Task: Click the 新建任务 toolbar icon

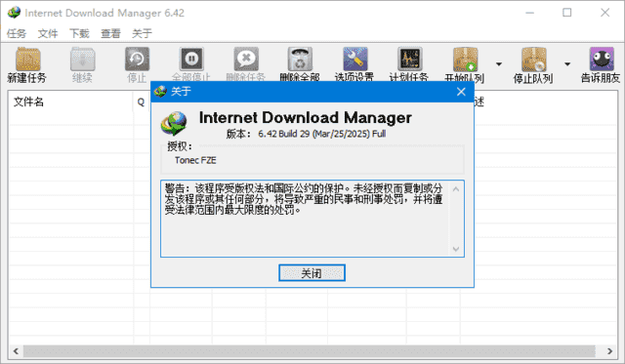Action: coord(27,60)
